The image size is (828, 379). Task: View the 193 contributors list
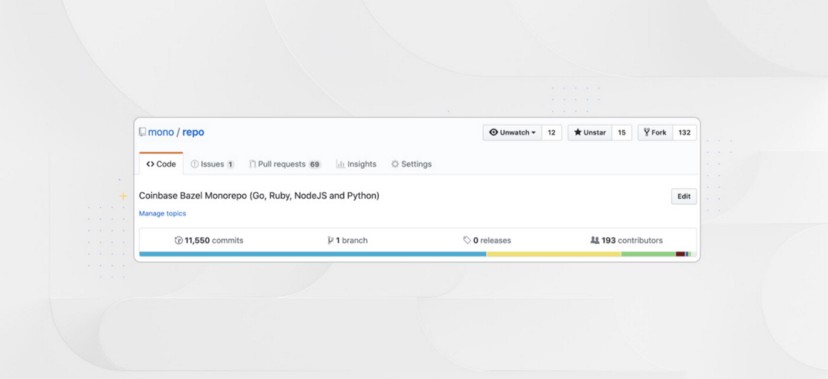coord(626,240)
